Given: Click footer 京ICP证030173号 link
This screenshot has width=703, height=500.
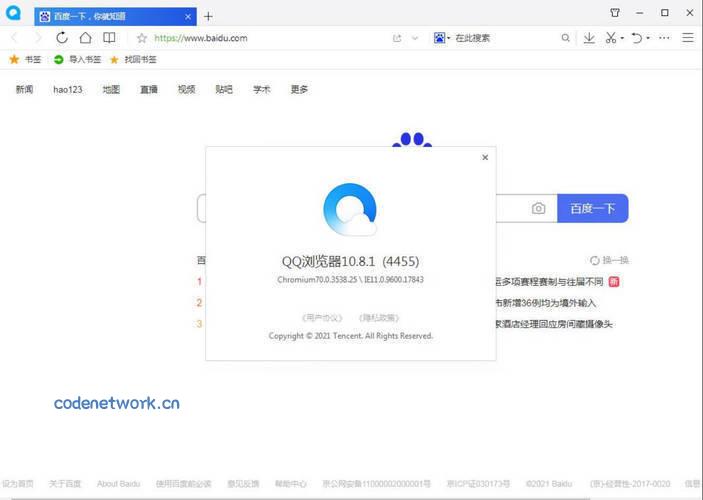Looking at the screenshot, I should (x=478, y=484).
